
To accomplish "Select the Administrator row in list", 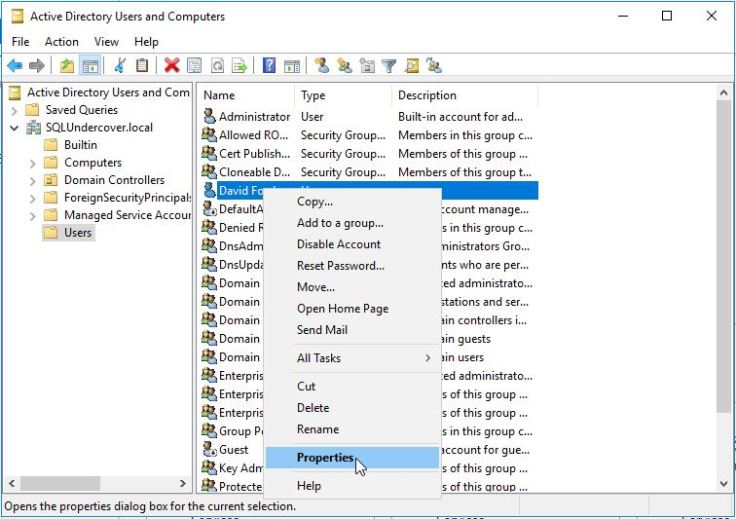I will pos(368,116).
